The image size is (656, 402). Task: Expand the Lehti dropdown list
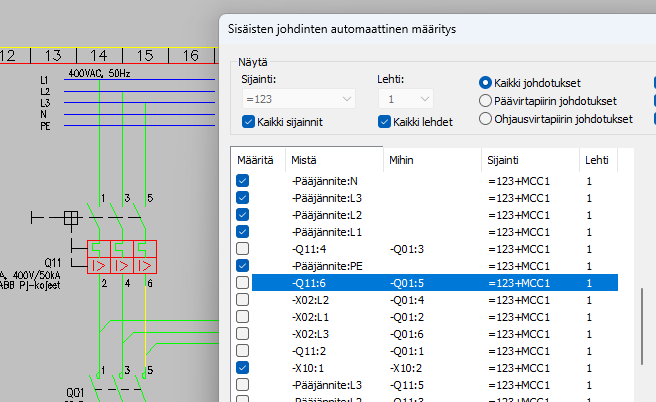(405, 99)
